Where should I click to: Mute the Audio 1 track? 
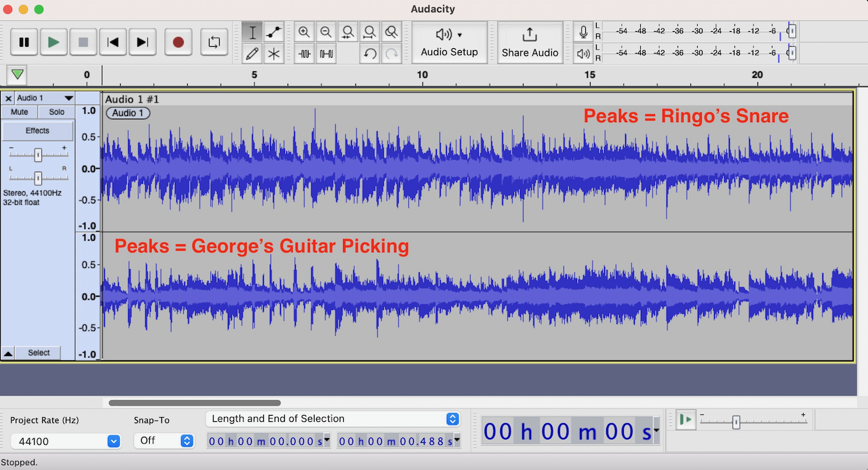point(20,112)
